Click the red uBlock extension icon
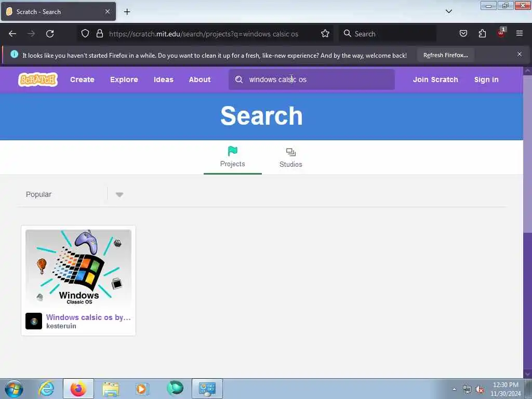The height and width of the screenshot is (399, 532). 501,33
